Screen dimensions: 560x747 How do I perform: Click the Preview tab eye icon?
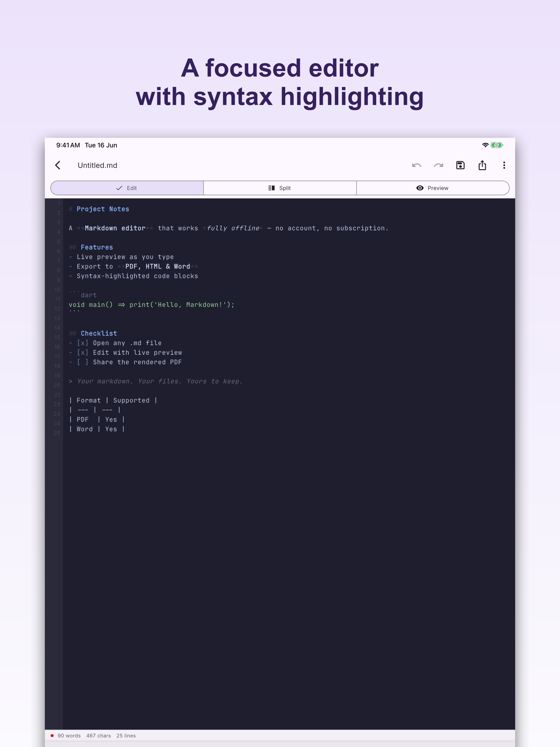point(420,188)
